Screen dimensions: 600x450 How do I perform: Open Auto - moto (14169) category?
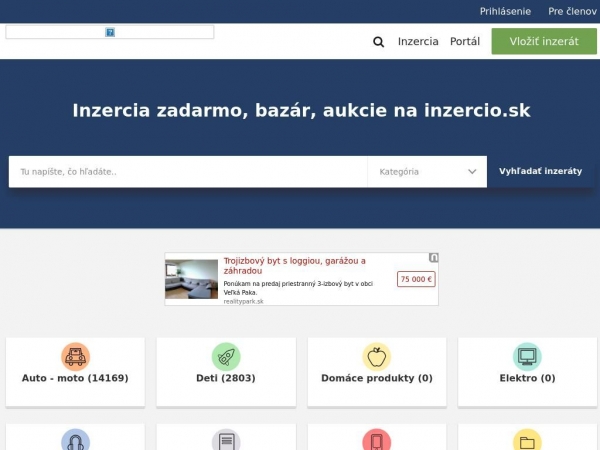click(x=75, y=378)
